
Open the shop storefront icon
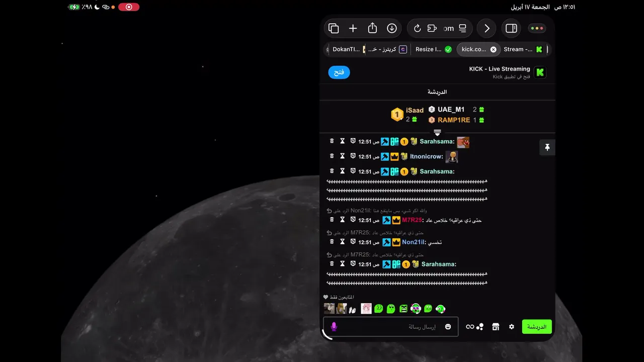point(496,327)
